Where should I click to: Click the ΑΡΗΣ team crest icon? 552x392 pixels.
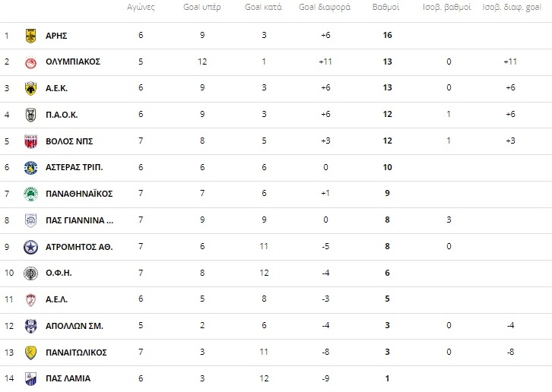tap(30, 36)
